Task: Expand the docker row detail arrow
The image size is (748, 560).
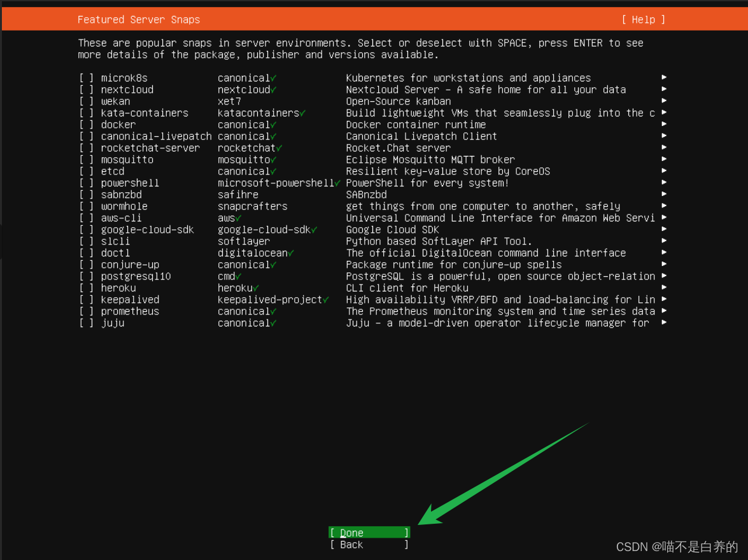Action: point(664,124)
